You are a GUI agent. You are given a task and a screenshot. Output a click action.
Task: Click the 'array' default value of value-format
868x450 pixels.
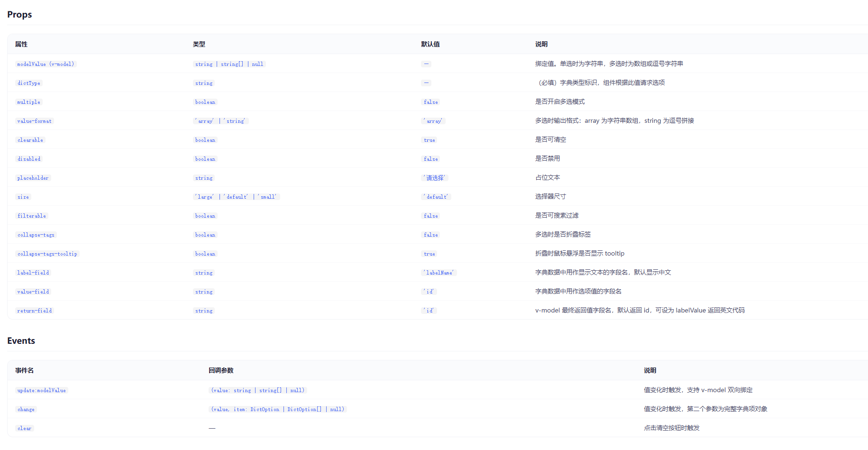433,121
